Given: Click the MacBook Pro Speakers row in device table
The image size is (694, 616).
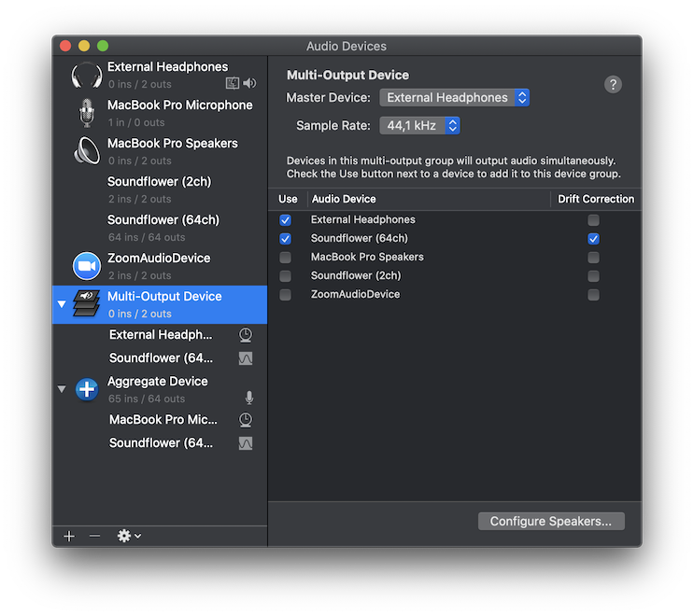Looking at the screenshot, I should coord(455,258).
